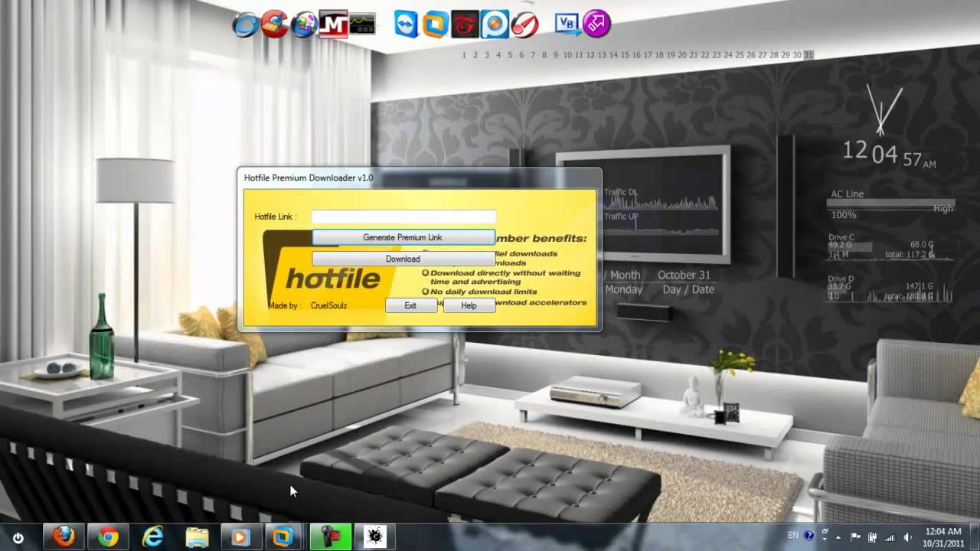Click the Drive C usage bar
Image resolution: width=980 pixels, height=551 pixels.
tap(850, 246)
